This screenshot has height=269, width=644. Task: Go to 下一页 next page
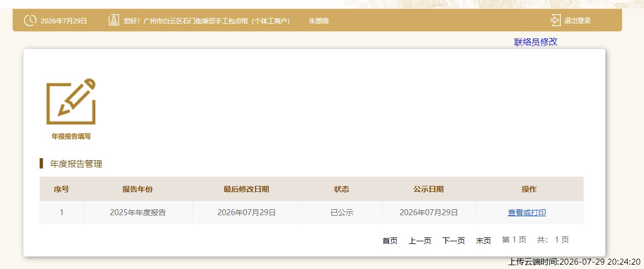[454, 241]
